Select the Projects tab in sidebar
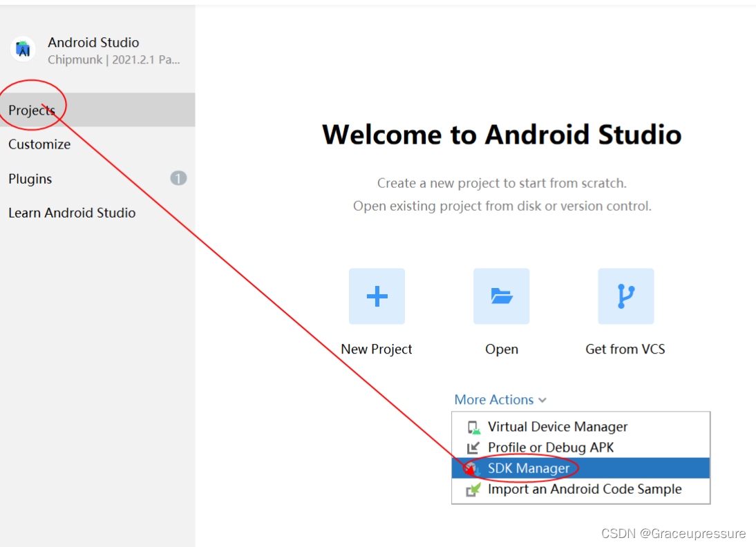The height and width of the screenshot is (547, 756). click(97, 110)
